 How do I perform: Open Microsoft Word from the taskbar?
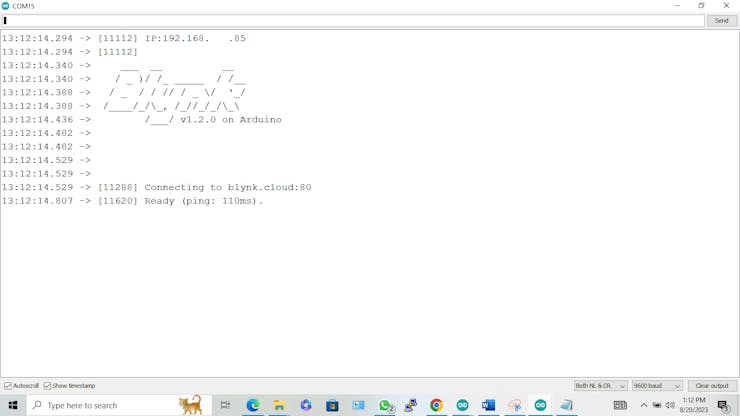pos(488,405)
